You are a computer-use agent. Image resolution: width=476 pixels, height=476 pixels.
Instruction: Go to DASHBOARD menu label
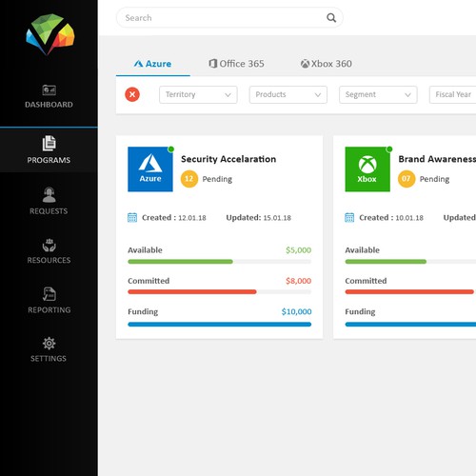(49, 105)
